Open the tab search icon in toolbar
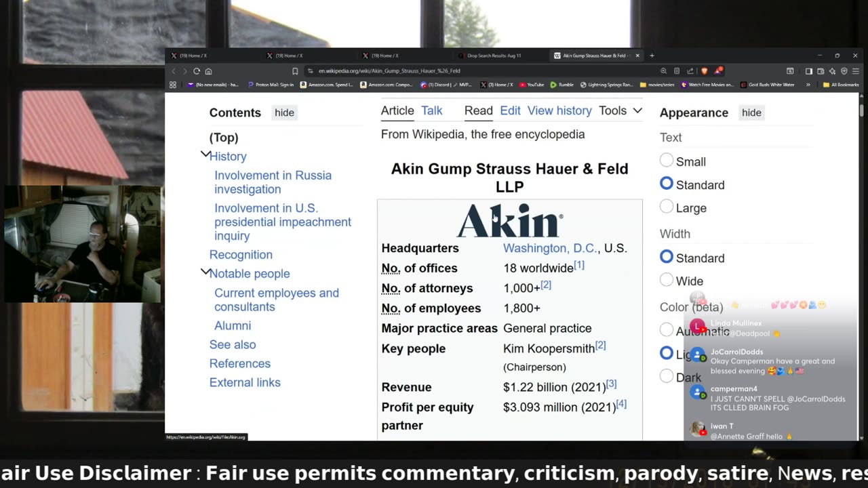The height and width of the screenshot is (488, 868). [790, 71]
